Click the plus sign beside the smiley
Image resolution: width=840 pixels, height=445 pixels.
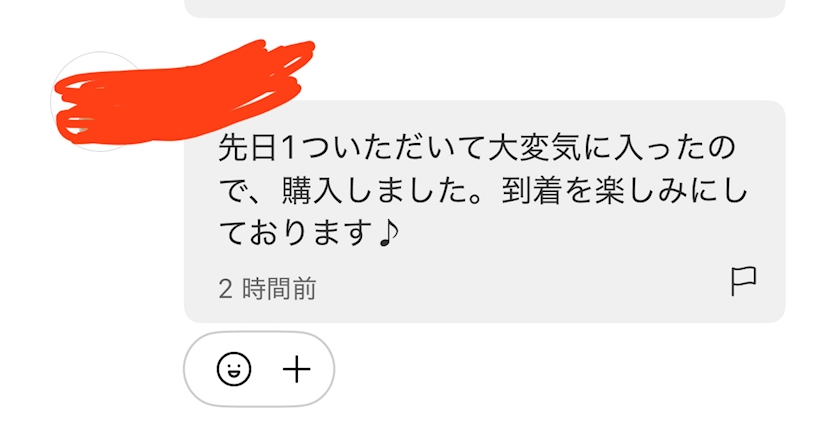coord(297,369)
